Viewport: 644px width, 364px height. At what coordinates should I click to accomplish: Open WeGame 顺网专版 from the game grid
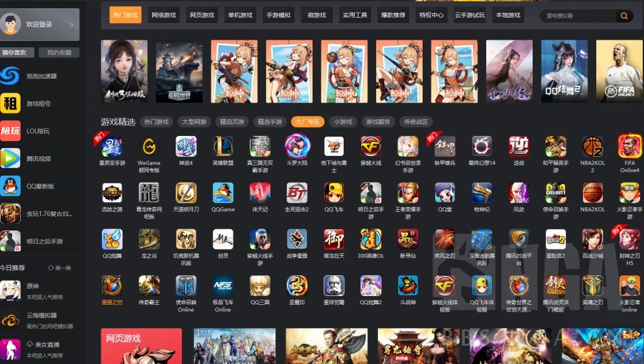(x=149, y=147)
